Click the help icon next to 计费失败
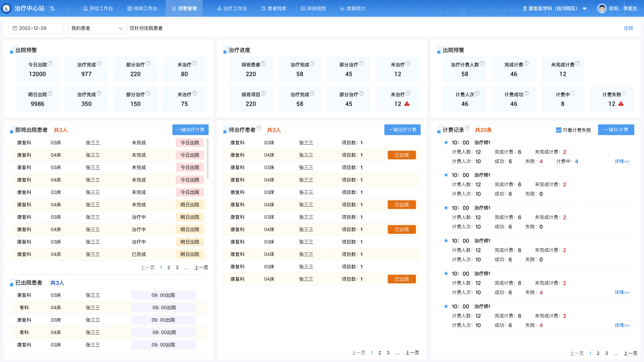Image resolution: width=644 pixels, height=362 pixels. (x=624, y=94)
